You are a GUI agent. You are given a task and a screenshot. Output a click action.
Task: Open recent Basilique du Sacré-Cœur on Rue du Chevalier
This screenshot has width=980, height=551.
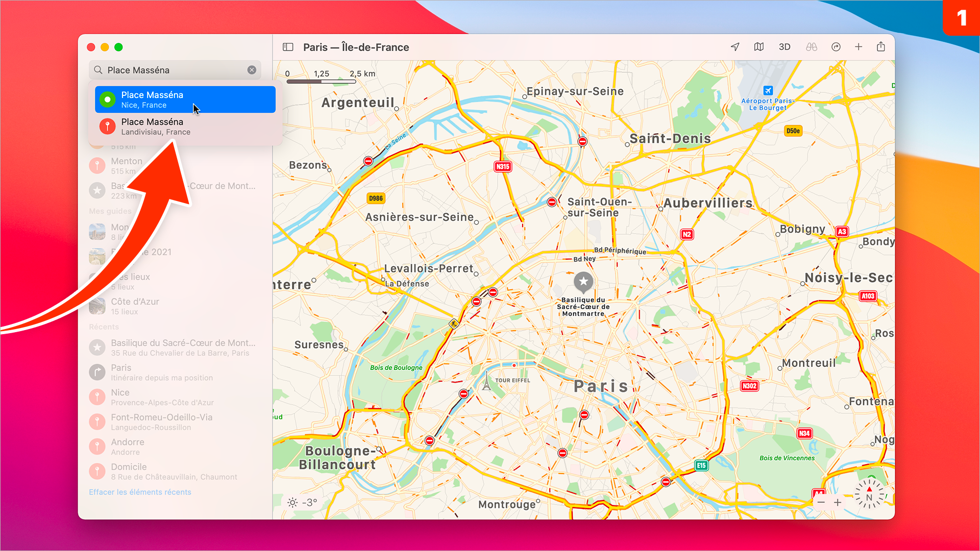[x=175, y=347]
